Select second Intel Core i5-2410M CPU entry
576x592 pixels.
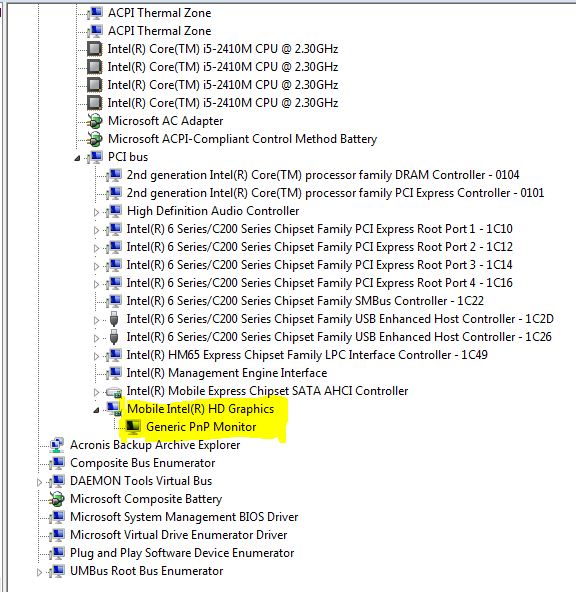coord(223,67)
